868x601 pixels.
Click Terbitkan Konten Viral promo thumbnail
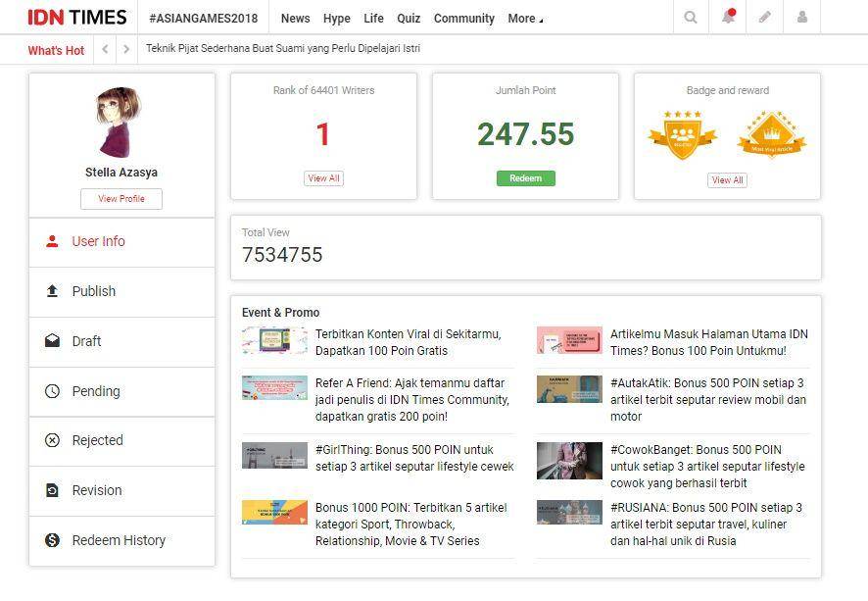[274, 339]
